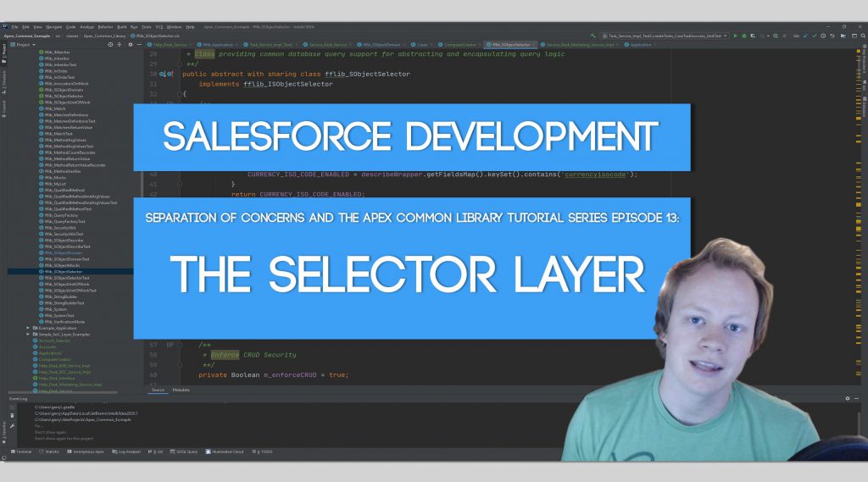Collapse all in the Project panel

pyautogui.click(x=119, y=45)
